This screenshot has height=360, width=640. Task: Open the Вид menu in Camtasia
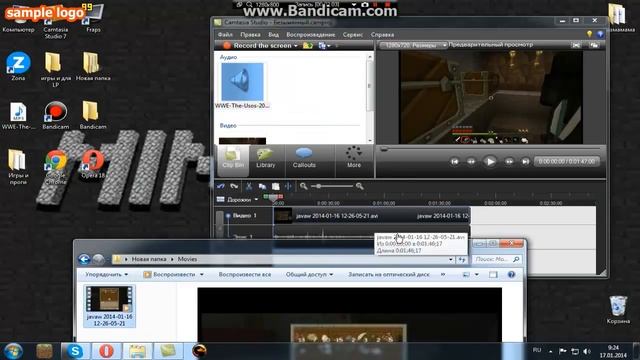pos(273,35)
